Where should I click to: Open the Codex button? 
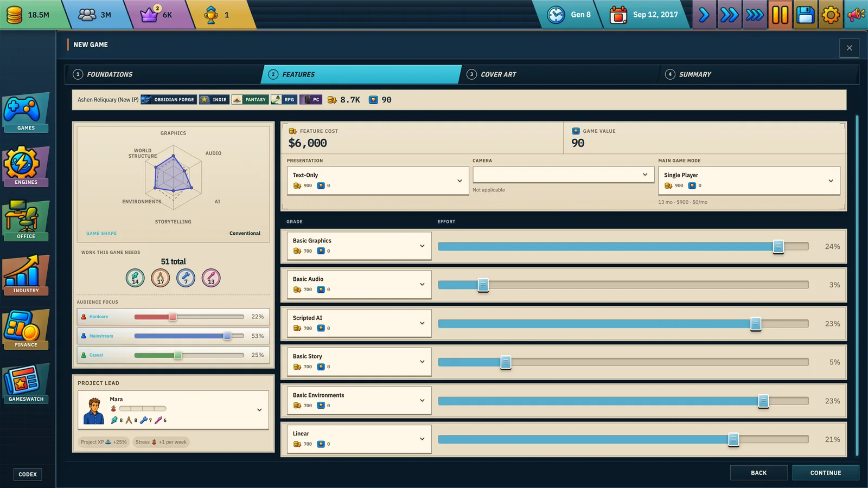28,474
